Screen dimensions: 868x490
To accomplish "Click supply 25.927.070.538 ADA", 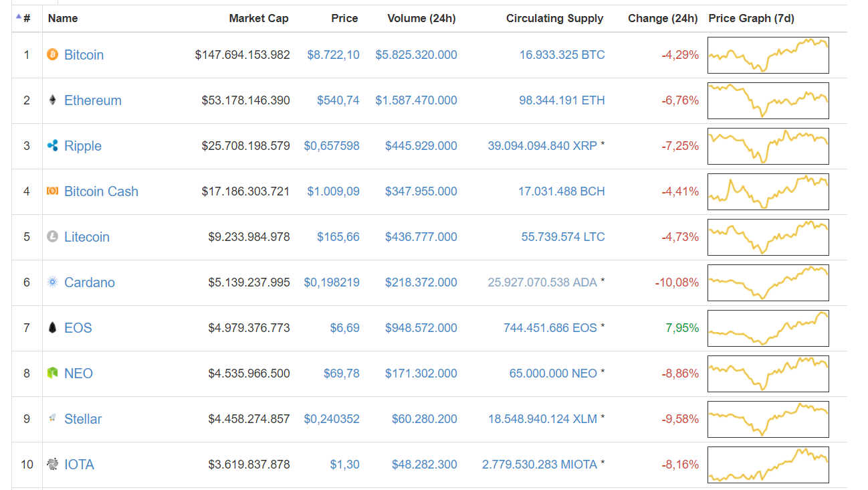I will pyautogui.click(x=542, y=282).
